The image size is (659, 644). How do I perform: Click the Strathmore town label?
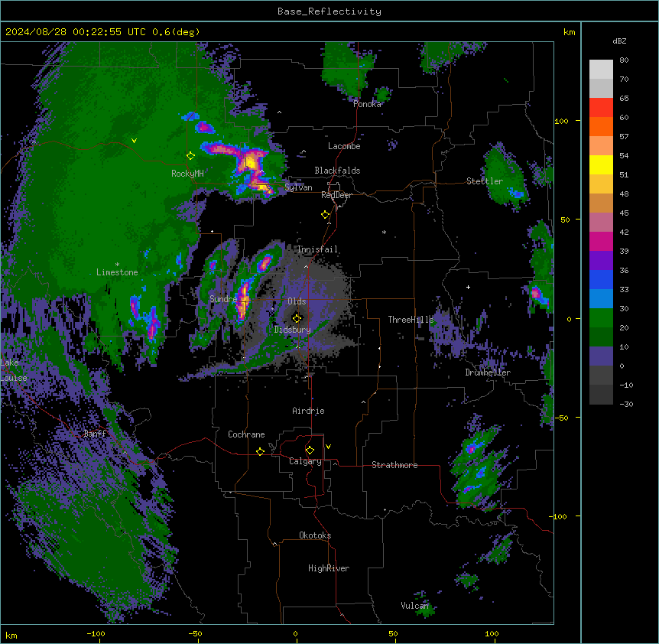394,465
